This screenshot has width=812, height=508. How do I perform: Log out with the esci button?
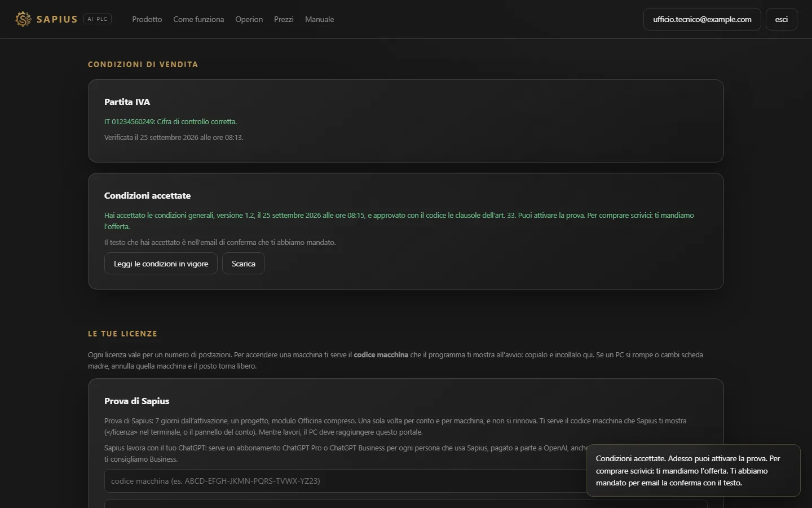click(x=782, y=19)
